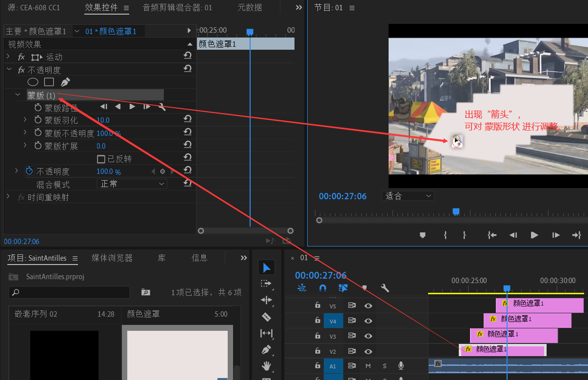Mute audio track A1
588x380 pixels.
(x=368, y=365)
